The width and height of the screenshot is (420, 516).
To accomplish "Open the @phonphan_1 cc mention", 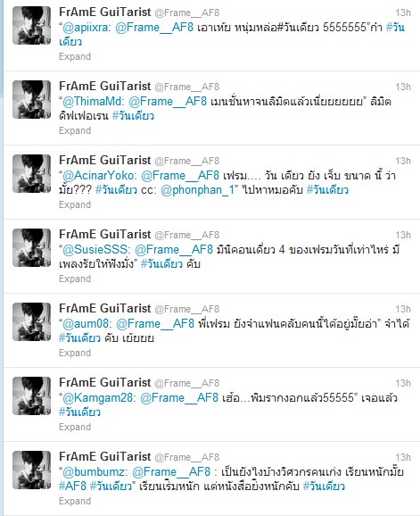I will 197,190.
